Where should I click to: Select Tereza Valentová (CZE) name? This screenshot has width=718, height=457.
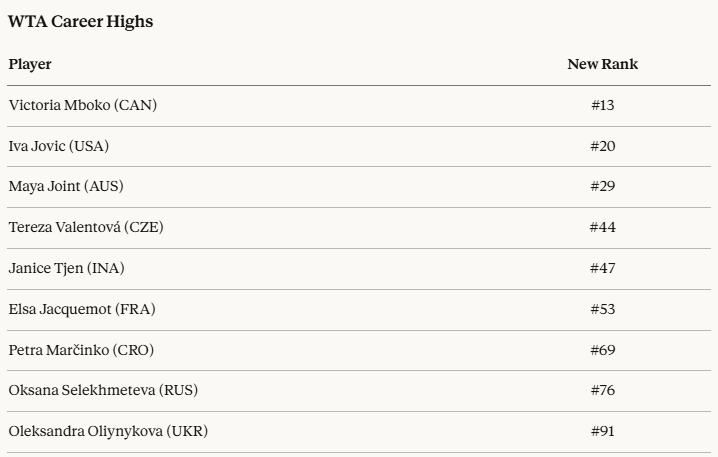point(86,227)
